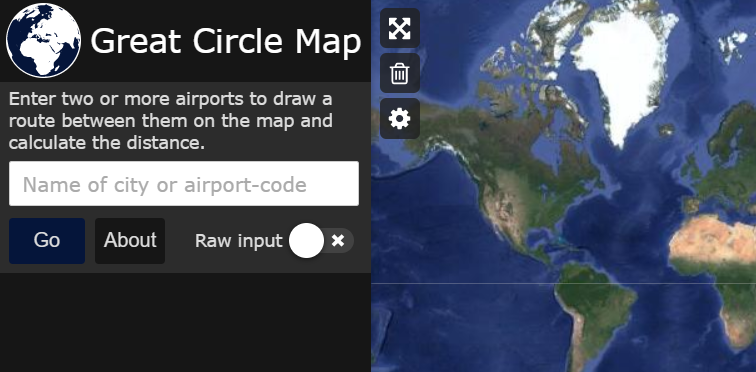The width and height of the screenshot is (756, 372).
Task: Click the fullscreen expand arrows icon
Action: click(400, 28)
